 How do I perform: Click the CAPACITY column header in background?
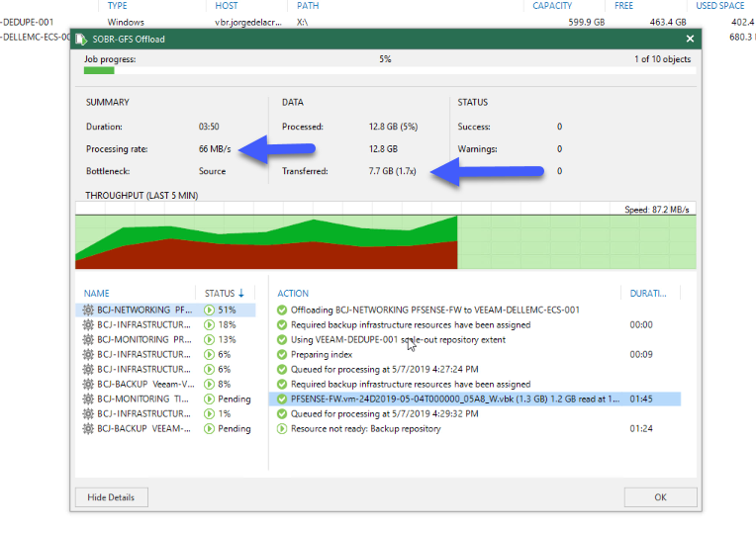(x=552, y=6)
